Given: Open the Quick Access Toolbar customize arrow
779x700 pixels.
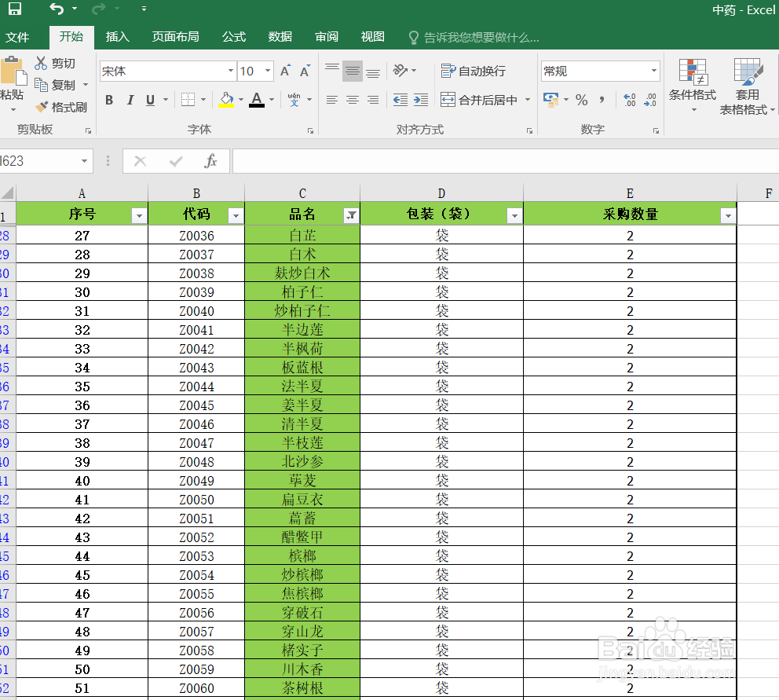Looking at the screenshot, I should 144,9.
